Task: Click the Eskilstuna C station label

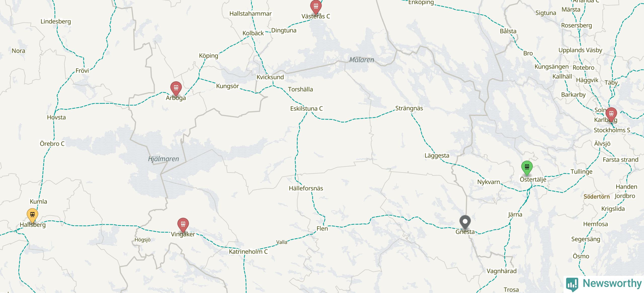Action: click(x=306, y=109)
